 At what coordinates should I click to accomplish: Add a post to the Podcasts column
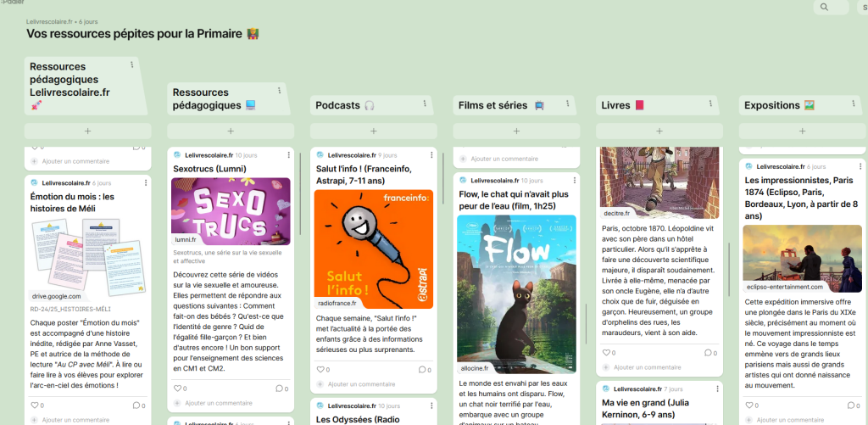point(374,131)
